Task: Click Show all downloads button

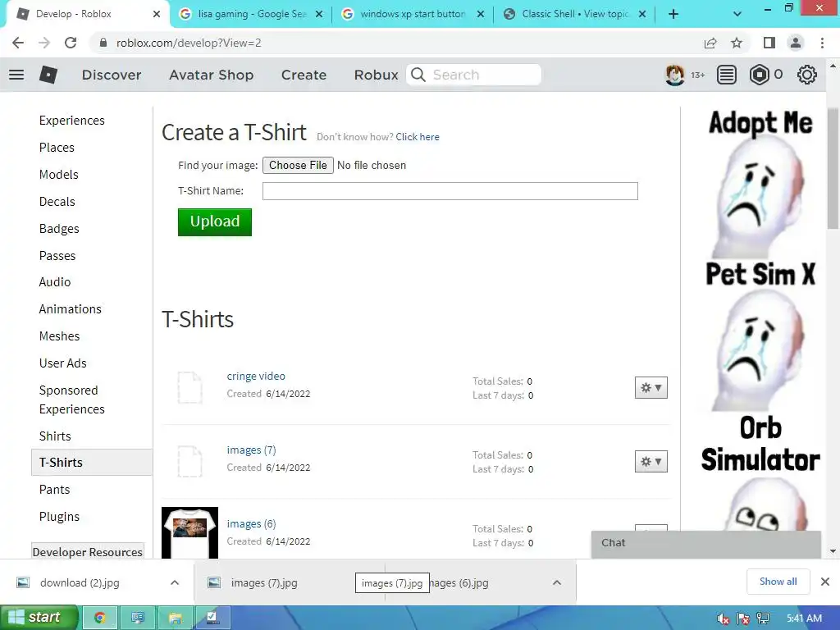Action: click(x=778, y=582)
